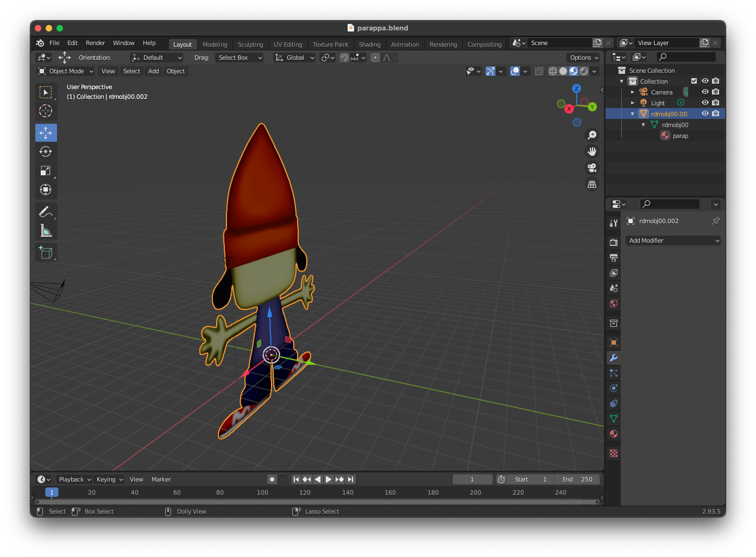The width and height of the screenshot is (756, 557).
Task: Open the Options dropdown
Action: [584, 58]
